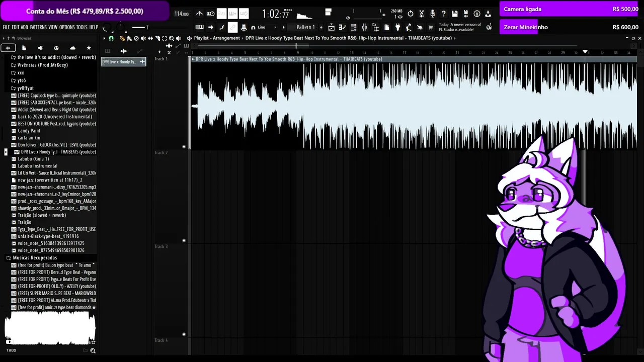Image resolution: width=644 pixels, height=362 pixels.
Task: Toggle the metronome
Action: 200,14
